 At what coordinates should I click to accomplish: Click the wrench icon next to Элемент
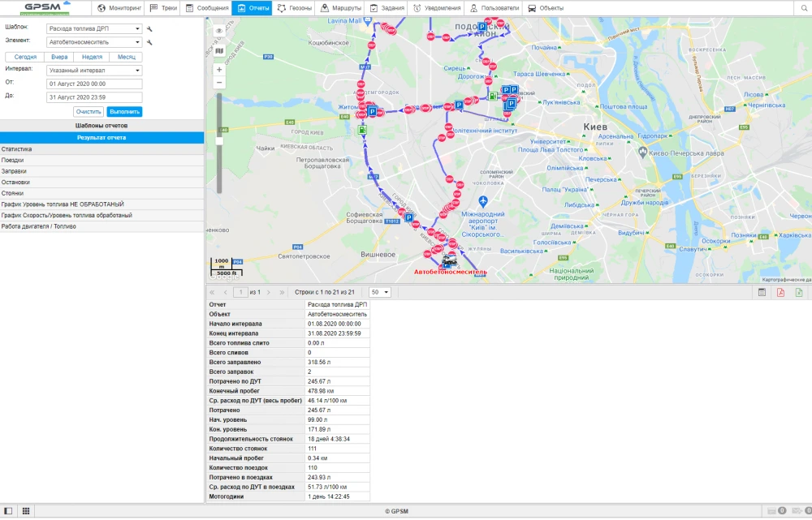(149, 42)
